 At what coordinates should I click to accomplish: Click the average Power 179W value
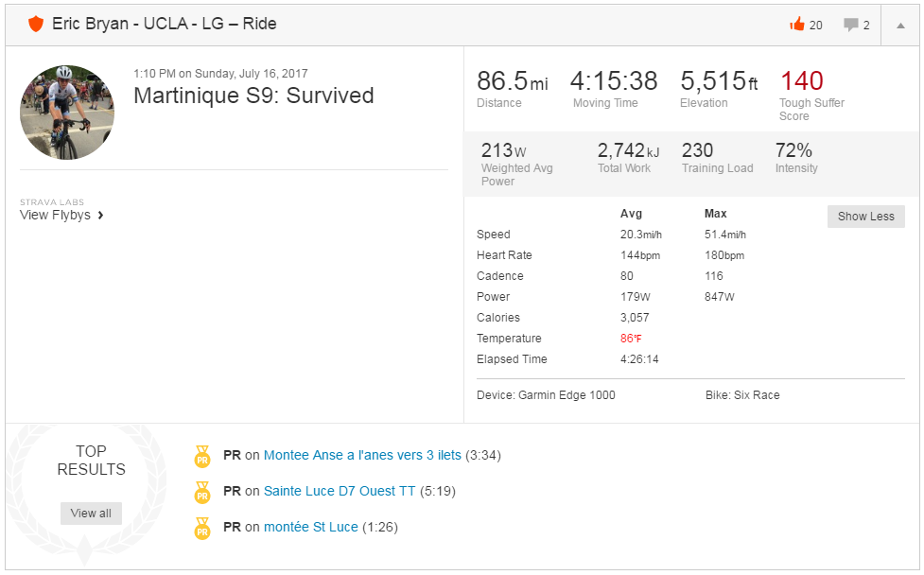pos(635,297)
